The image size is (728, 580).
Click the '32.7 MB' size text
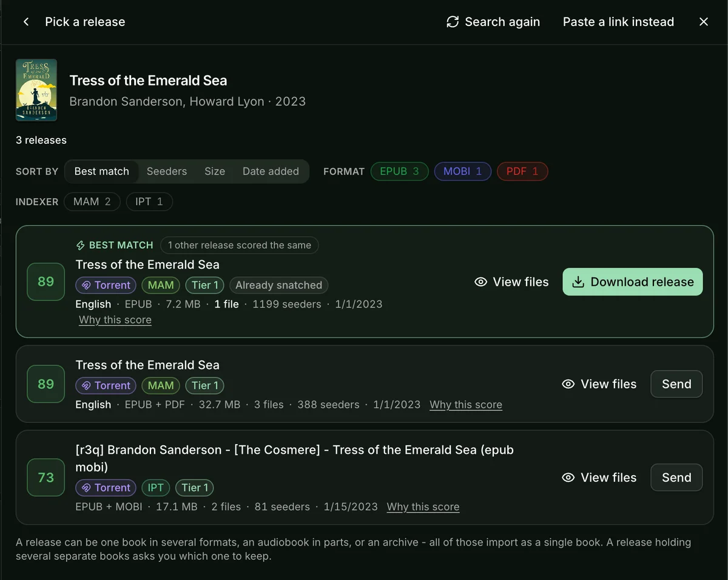tap(220, 405)
